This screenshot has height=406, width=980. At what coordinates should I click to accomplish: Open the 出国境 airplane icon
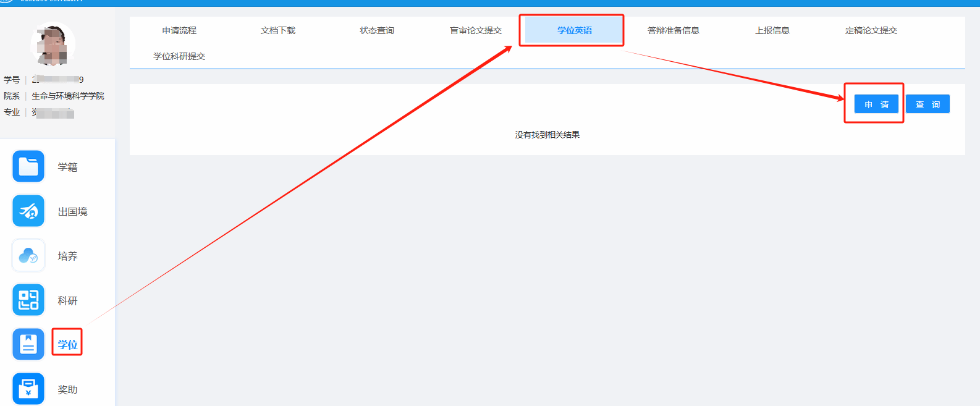(x=28, y=211)
